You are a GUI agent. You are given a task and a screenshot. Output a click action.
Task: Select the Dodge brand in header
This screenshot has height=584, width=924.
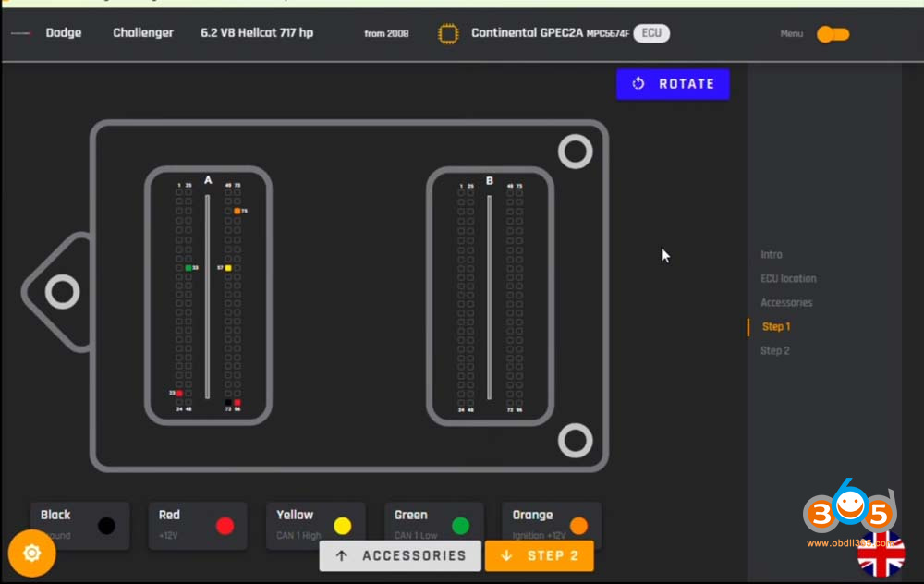pos(64,33)
